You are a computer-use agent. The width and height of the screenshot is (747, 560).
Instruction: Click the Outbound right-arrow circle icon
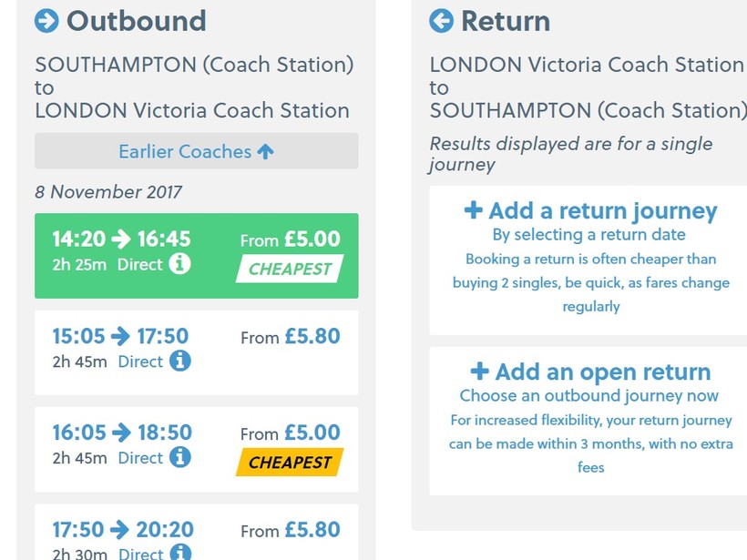click(x=46, y=20)
